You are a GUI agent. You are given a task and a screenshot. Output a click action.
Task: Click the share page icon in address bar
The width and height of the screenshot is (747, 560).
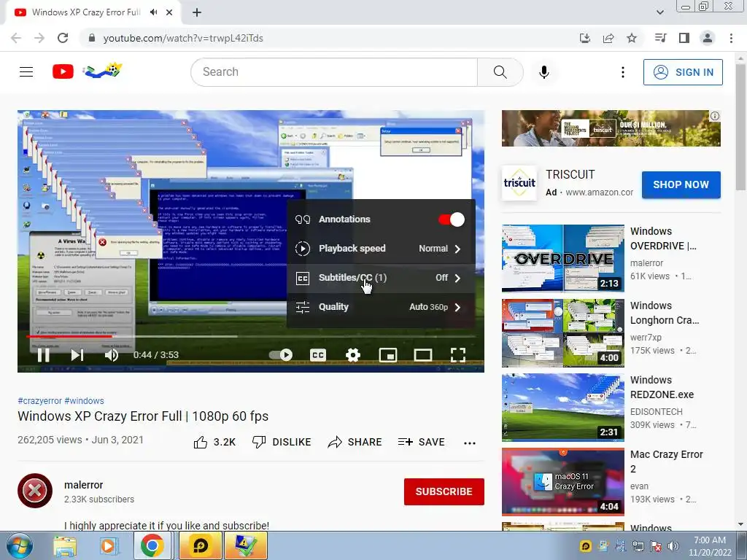pos(608,38)
